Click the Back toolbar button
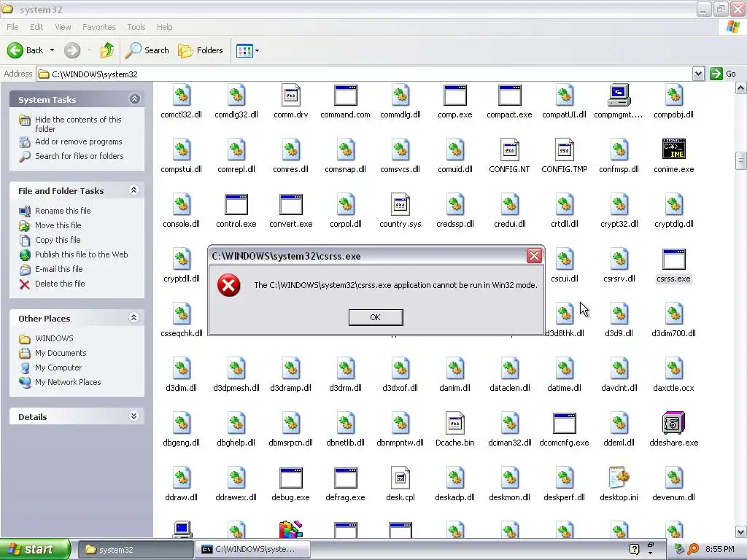 coord(26,50)
